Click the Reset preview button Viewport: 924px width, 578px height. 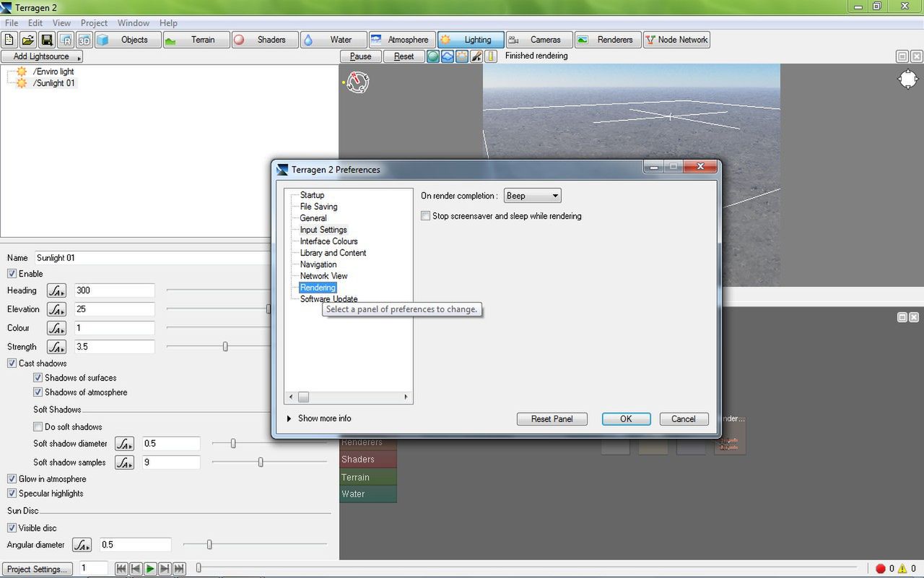[404, 56]
